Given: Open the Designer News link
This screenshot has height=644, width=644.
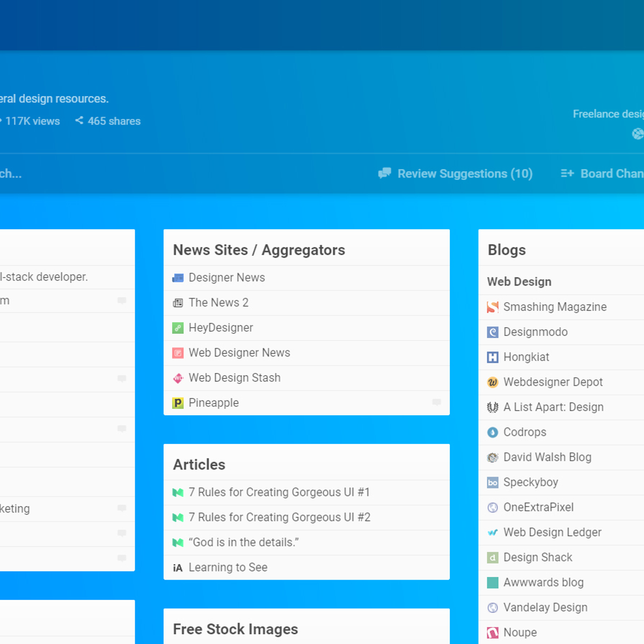Looking at the screenshot, I should pos(226,277).
